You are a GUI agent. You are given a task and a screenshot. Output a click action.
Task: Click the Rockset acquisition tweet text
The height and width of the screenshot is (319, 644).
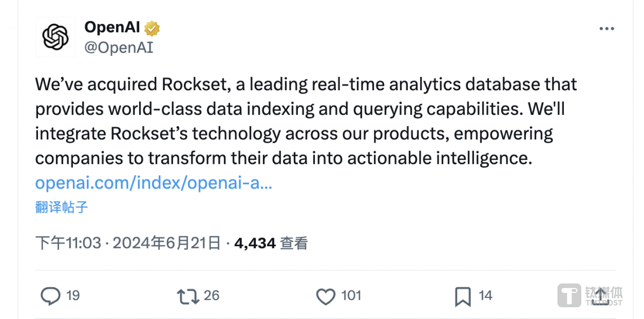(x=304, y=121)
